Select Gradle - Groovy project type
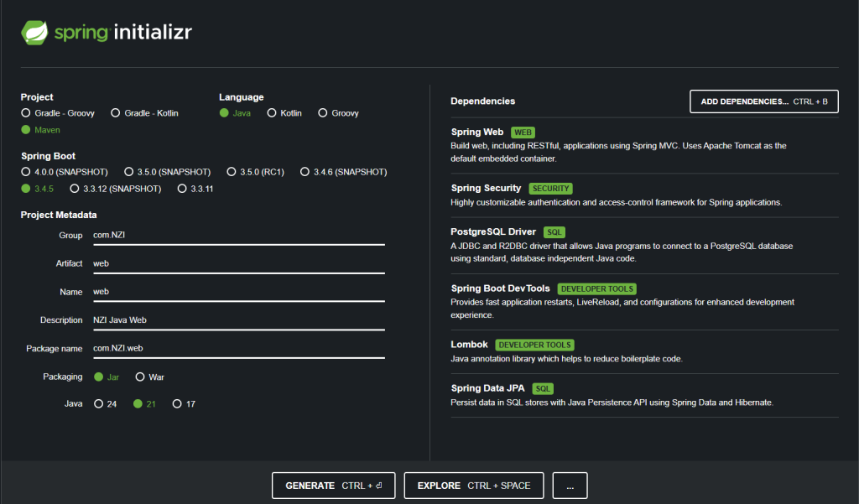Screen dimensions: 859x504 point(58,113)
